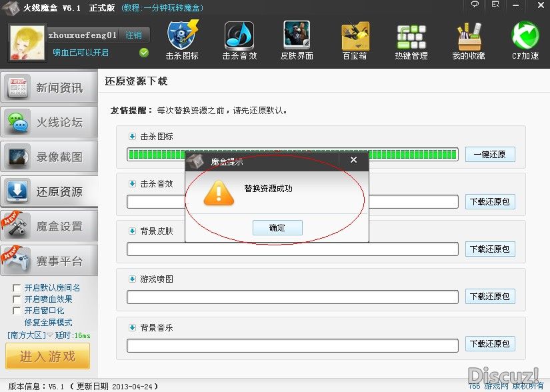Viewport: 550px width, 392px height.
Task: Click download arrow icon beside 游戏喷图
Action: pos(132,279)
